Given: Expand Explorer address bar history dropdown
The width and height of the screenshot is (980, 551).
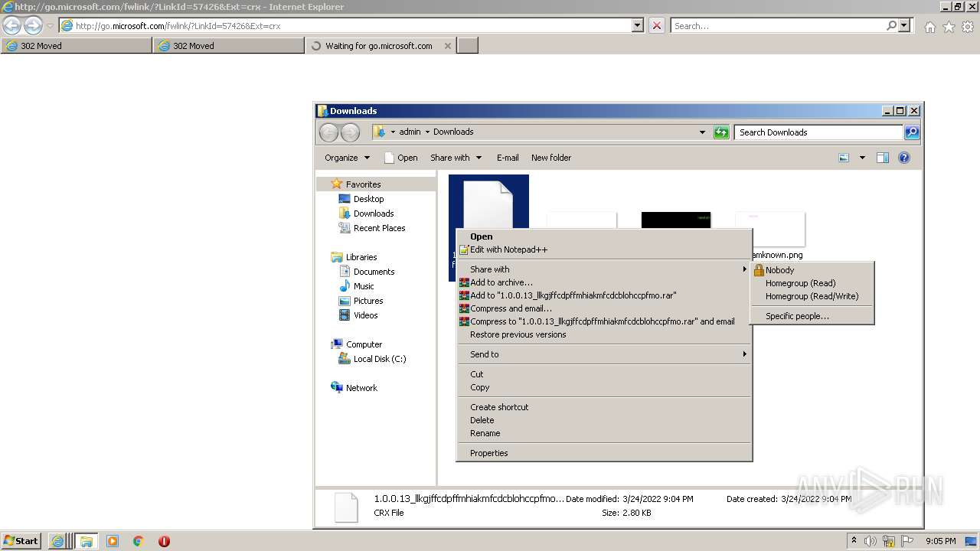Looking at the screenshot, I should point(702,132).
